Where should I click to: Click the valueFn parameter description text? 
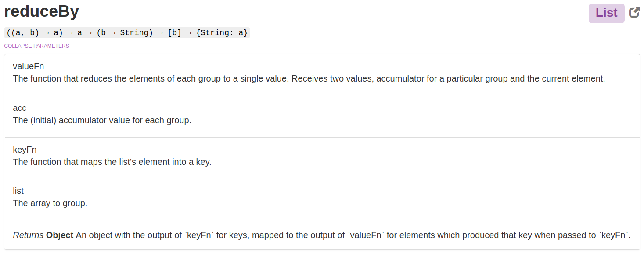point(309,78)
